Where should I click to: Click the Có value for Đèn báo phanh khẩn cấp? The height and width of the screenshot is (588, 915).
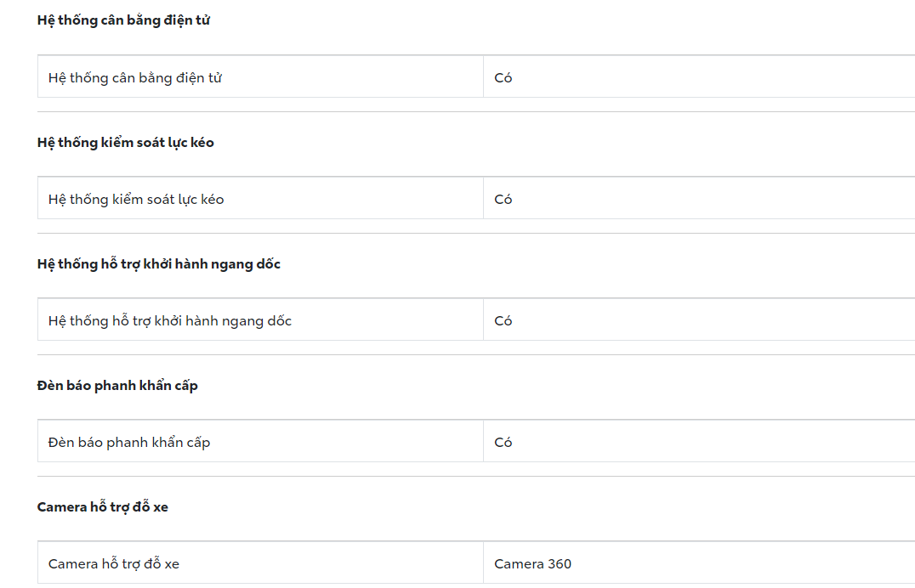point(503,443)
